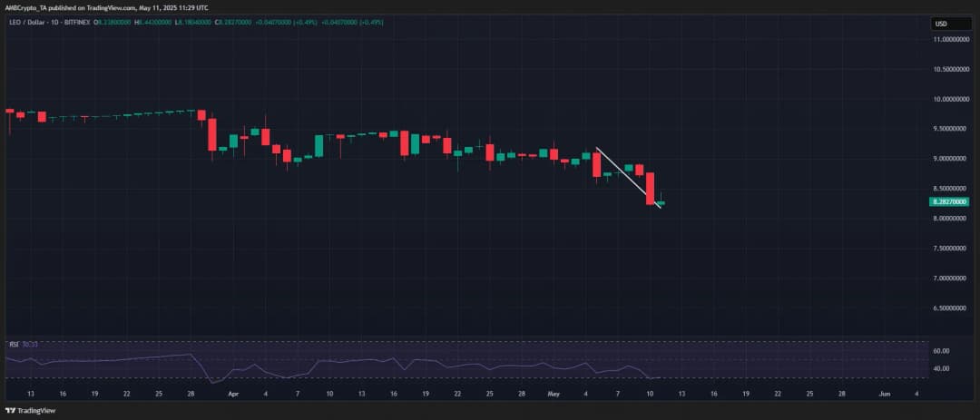The image size is (980, 420).
Task: Click the TradingView logo icon
Action: 11,411
